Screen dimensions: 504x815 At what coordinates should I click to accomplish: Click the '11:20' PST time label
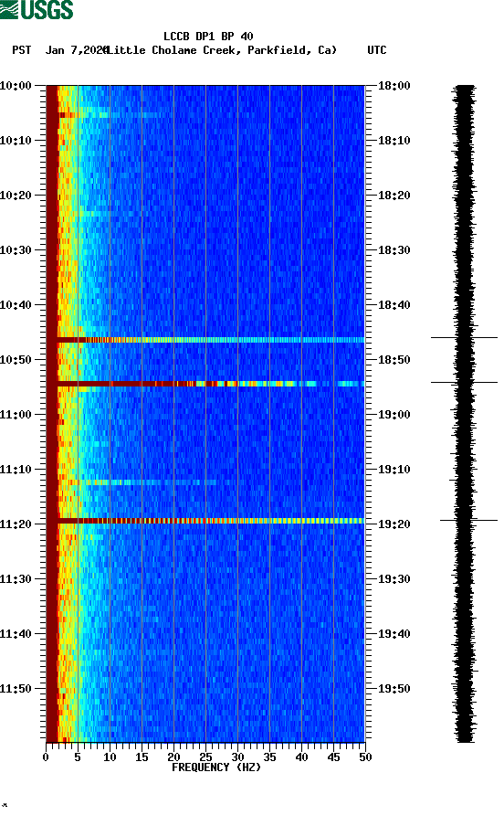coord(16,524)
